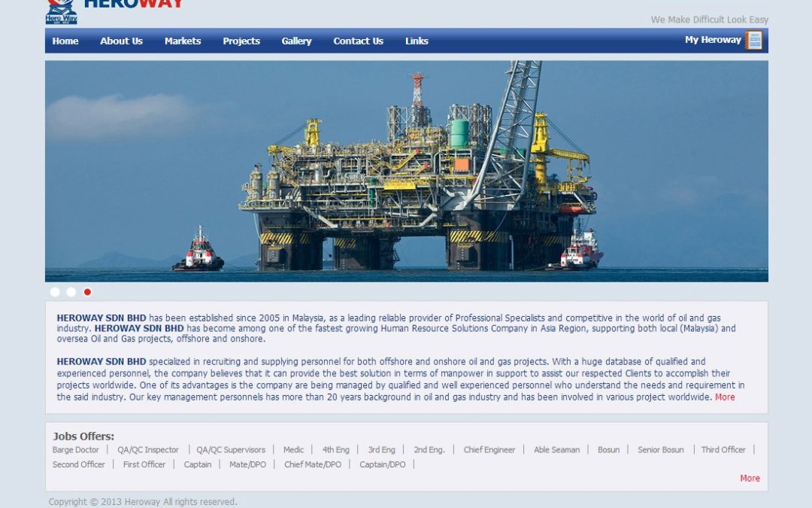
Task: Open the Home menu item
Action: (x=65, y=41)
